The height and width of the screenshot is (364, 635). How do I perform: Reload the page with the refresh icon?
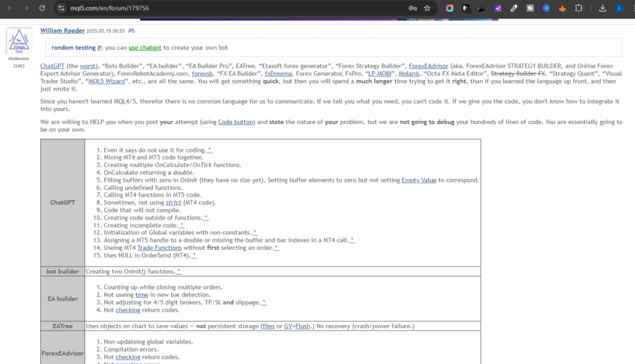[x=42, y=9]
